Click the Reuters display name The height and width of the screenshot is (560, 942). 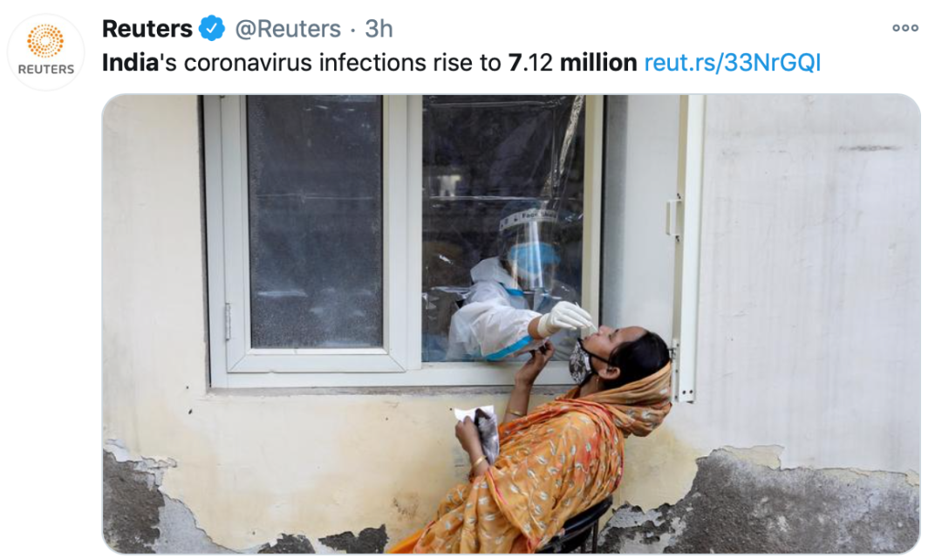[x=147, y=28]
